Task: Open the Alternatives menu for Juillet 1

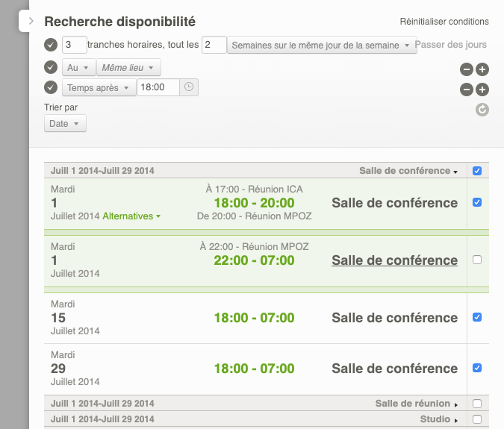Action: pyautogui.click(x=132, y=216)
